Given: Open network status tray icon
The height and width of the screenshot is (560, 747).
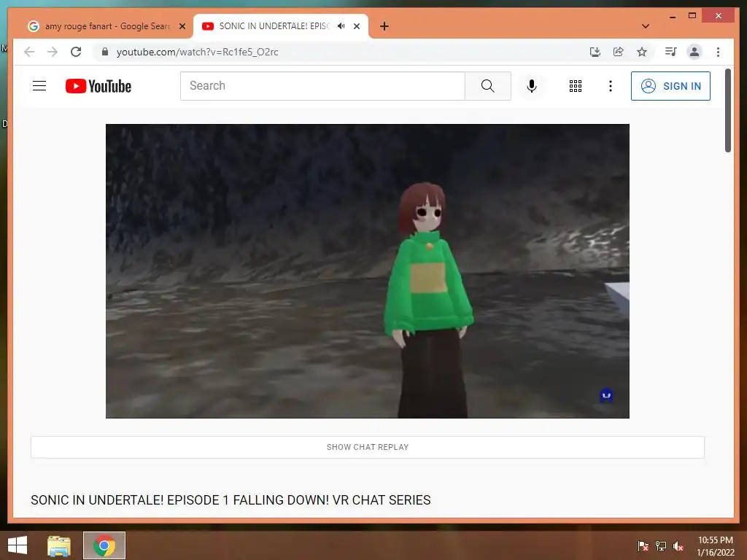Looking at the screenshot, I should click(x=661, y=546).
